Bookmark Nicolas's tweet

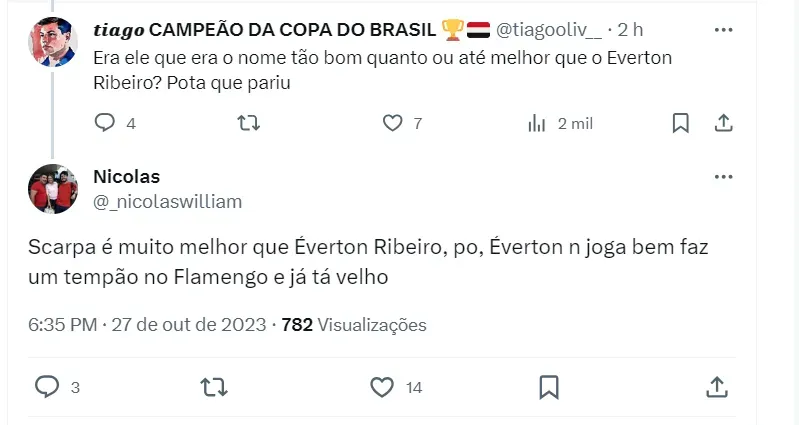click(x=548, y=387)
